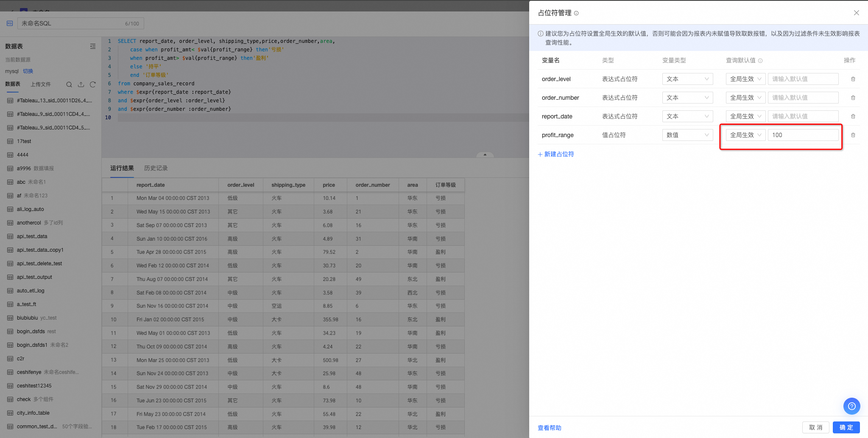
Task: Click the SQL icon beside 未命名SQL
Action: (x=10, y=23)
